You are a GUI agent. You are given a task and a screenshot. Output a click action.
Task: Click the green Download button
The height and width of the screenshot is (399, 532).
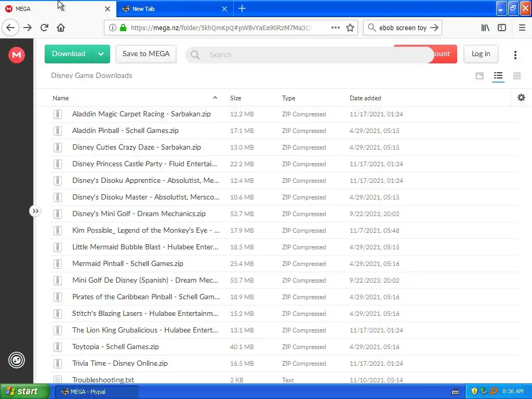[69, 54]
